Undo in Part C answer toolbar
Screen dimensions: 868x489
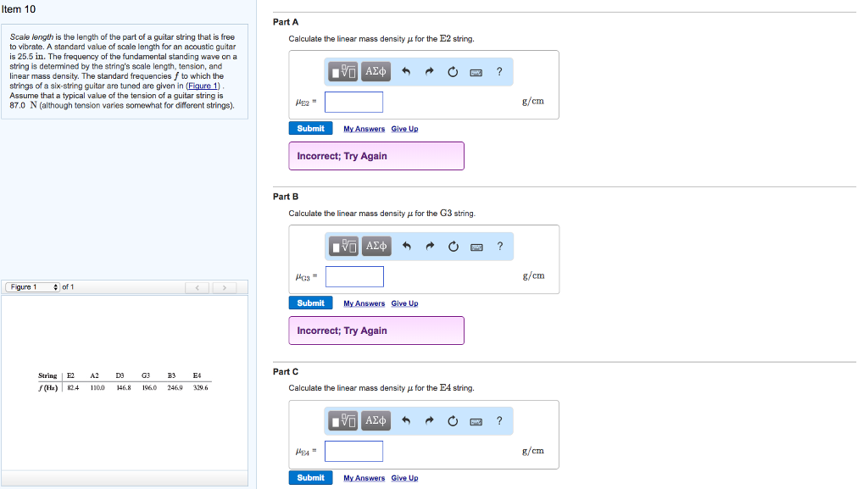(406, 421)
